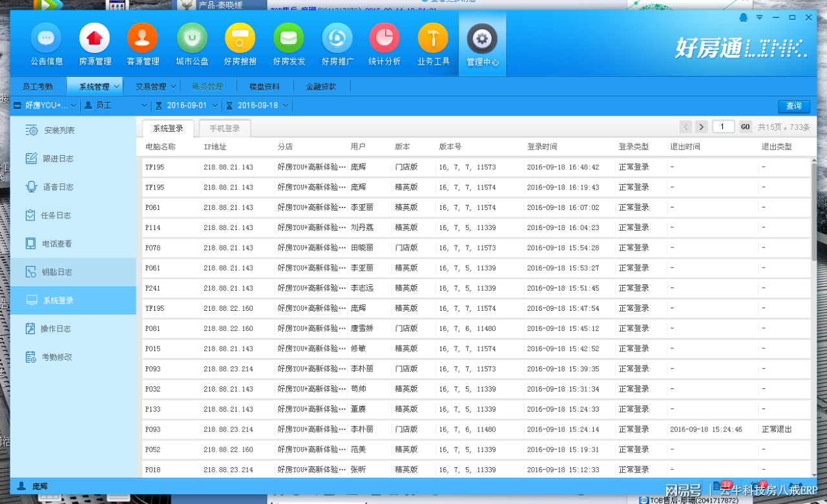This screenshot has width=827, height=504.
Task: Expand the 员工 filter dropdown
Action: (x=116, y=105)
